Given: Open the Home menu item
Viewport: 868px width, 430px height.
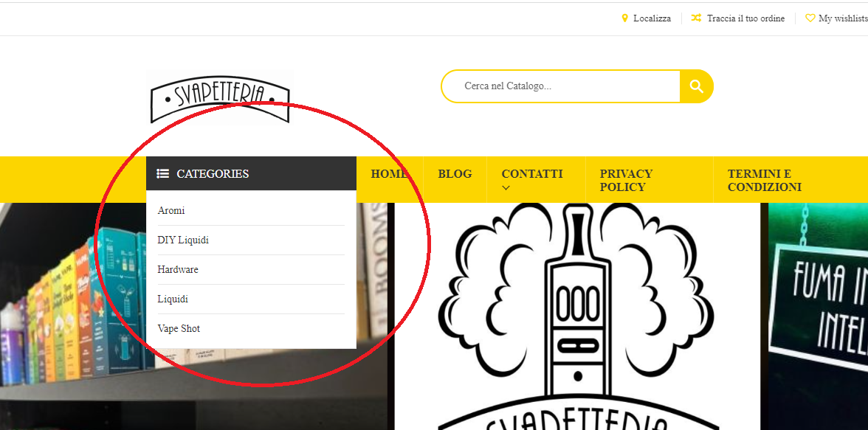Looking at the screenshot, I should (x=389, y=174).
